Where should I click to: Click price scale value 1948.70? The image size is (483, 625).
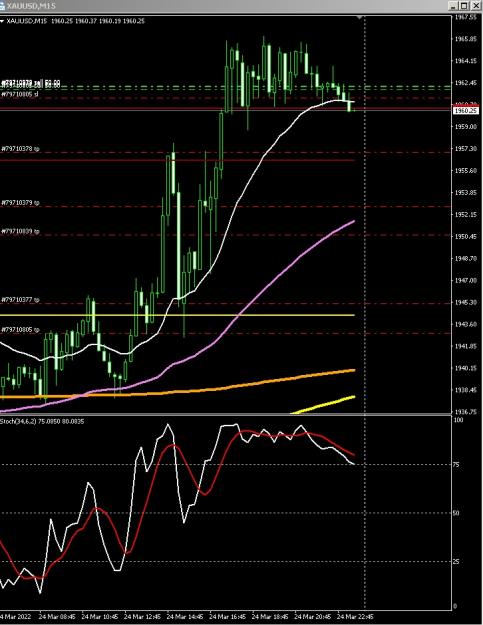465,259
